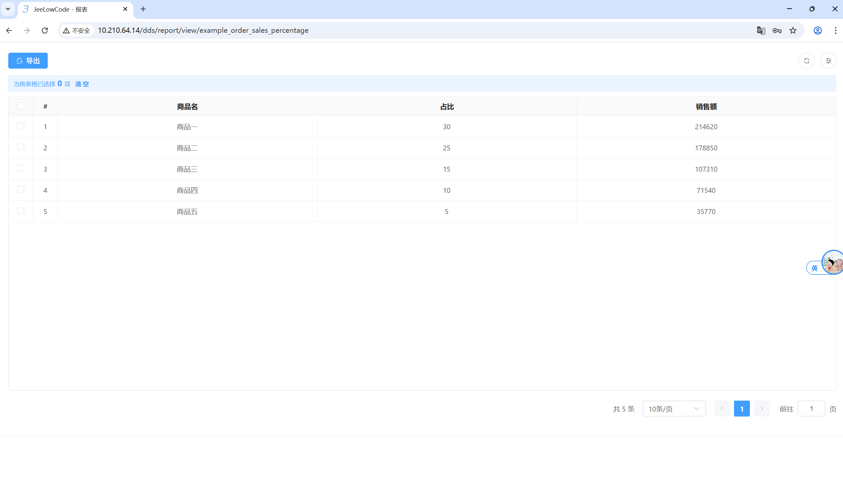Click the password key icon

tap(777, 30)
